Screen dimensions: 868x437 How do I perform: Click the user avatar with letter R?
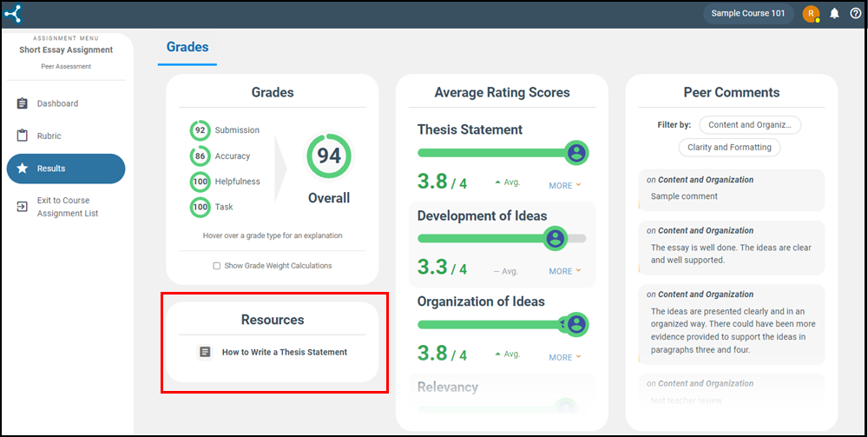[x=811, y=13]
